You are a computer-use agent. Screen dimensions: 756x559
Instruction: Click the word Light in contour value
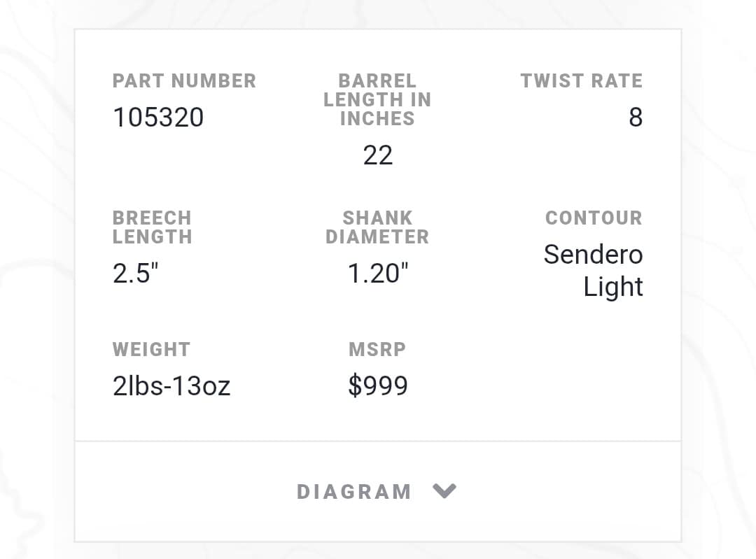point(613,287)
